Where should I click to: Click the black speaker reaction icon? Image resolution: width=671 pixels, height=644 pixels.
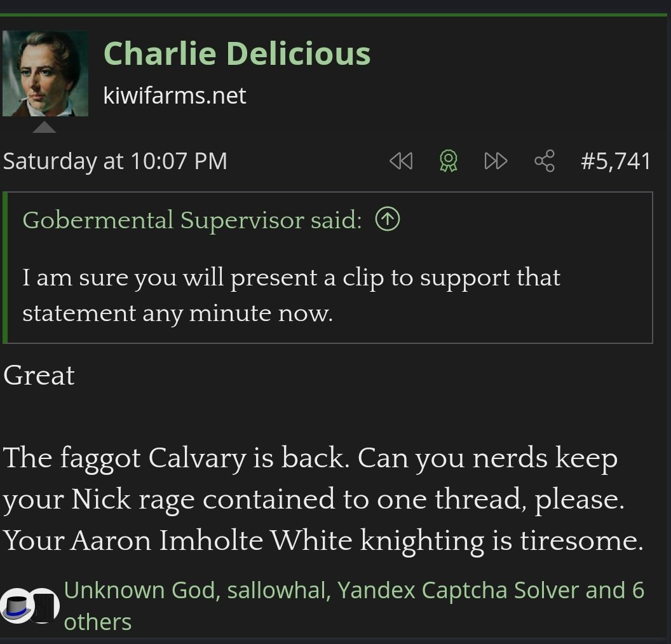[44, 606]
